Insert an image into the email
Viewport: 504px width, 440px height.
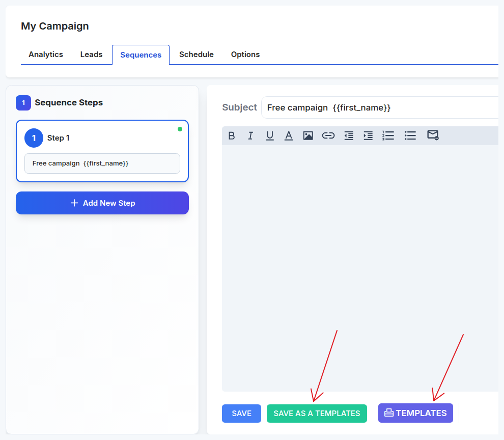tap(308, 135)
